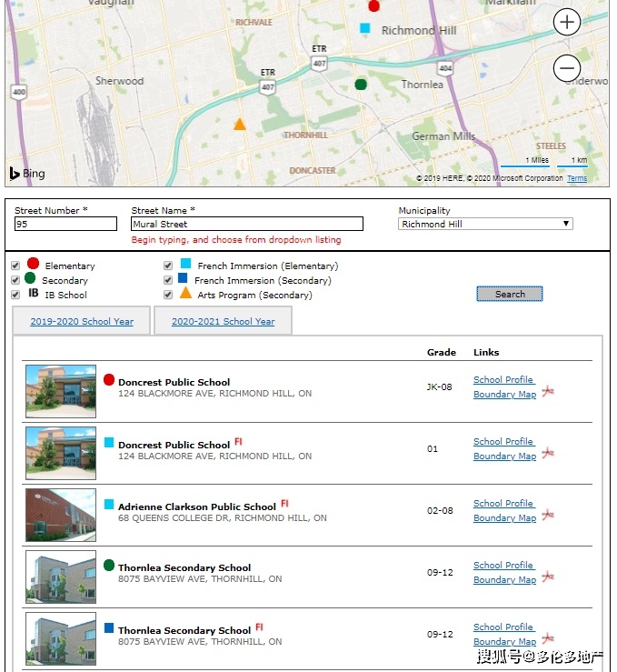Image resolution: width=617 pixels, height=672 pixels.
Task: Click the Bing logo on the map
Action: tap(27, 173)
